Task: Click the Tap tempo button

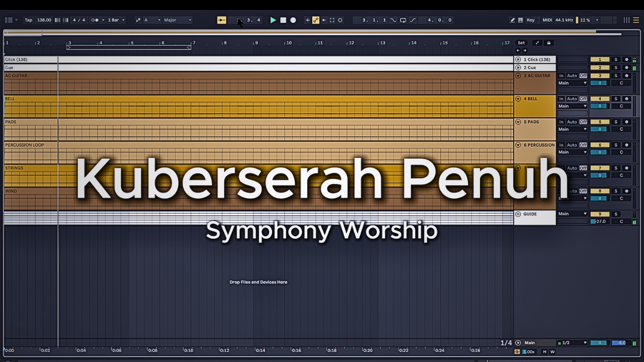Action: coord(29,20)
